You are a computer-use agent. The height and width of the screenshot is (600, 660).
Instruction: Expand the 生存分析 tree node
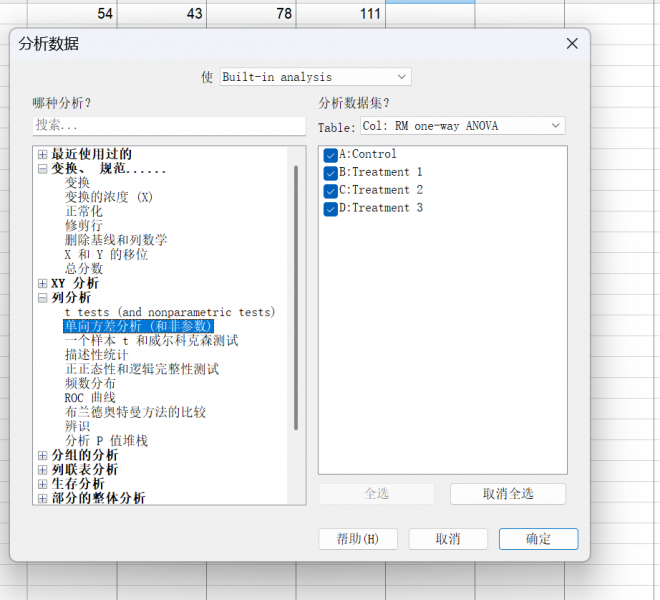click(x=42, y=484)
